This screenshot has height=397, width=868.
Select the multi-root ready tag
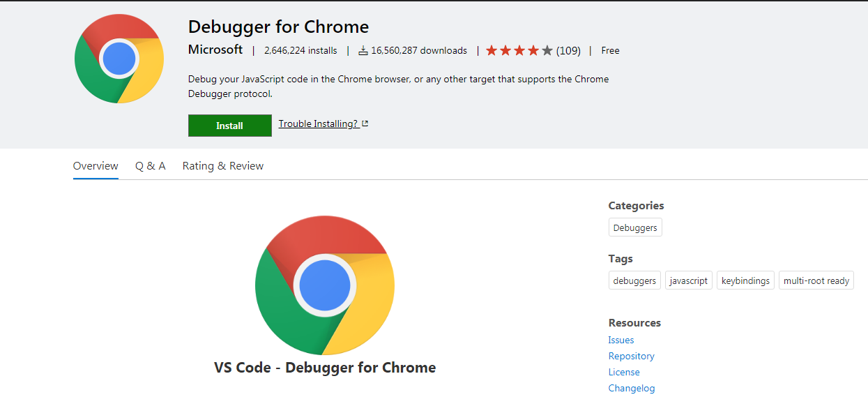(x=816, y=280)
